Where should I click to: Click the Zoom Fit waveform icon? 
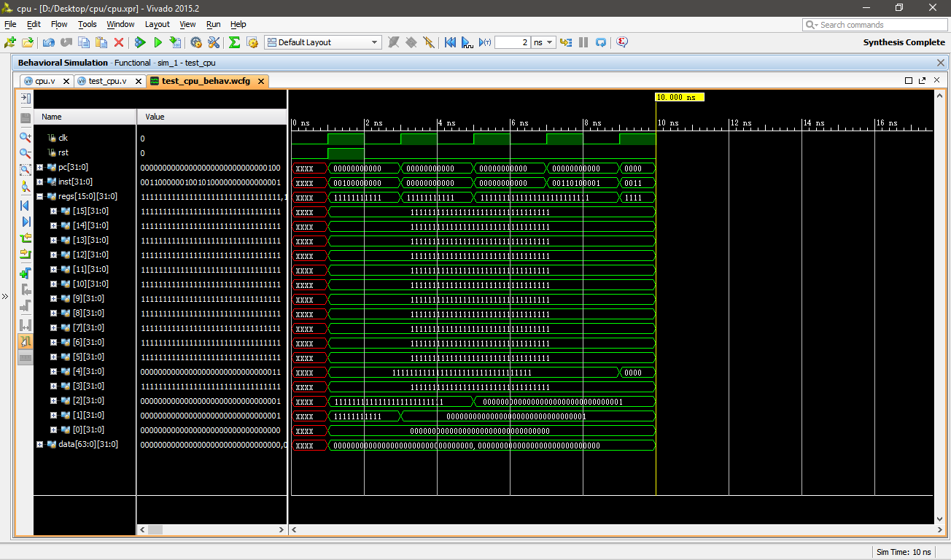(x=26, y=170)
